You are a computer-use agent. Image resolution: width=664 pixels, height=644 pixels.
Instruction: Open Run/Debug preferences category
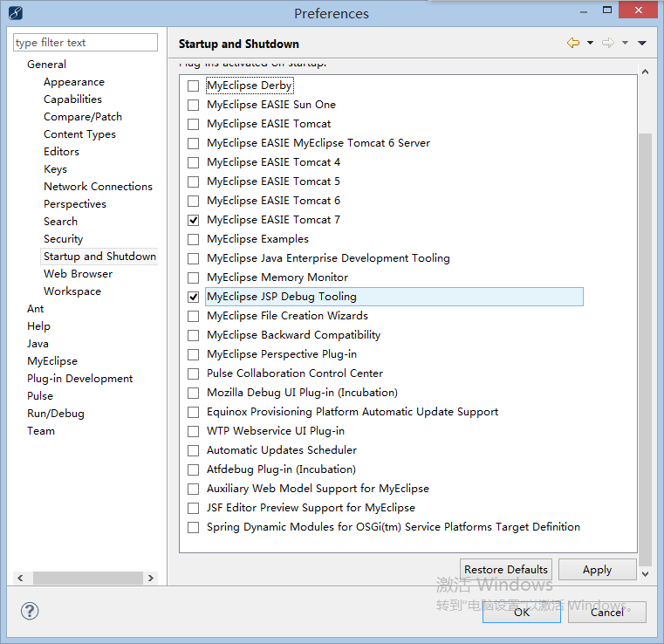(56, 414)
